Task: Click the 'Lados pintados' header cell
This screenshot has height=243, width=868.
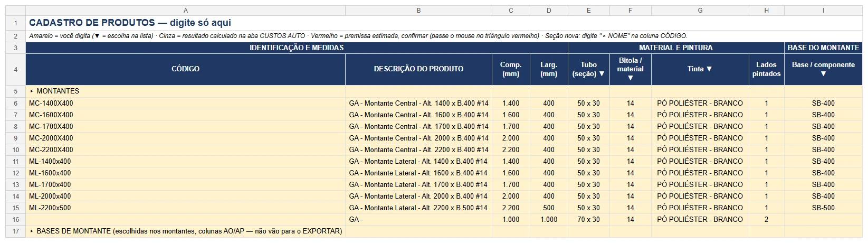Action: click(x=766, y=69)
